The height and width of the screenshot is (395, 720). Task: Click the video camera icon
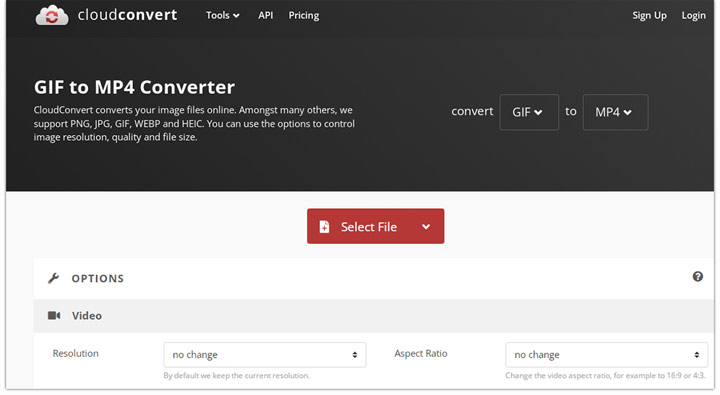(x=54, y=316)
